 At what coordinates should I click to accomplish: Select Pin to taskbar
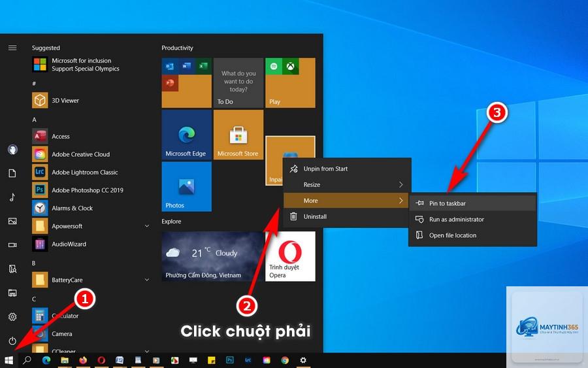[x=472, y=203]
